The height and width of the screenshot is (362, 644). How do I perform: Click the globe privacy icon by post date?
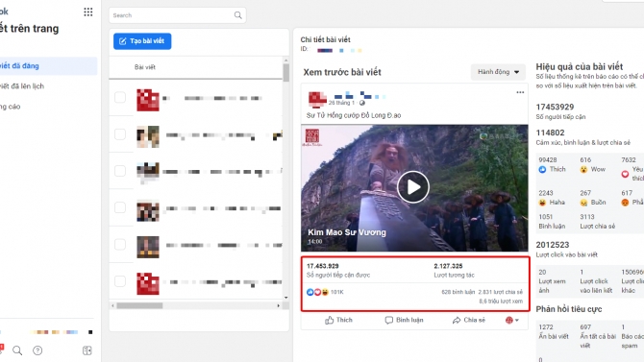click(361, 103)
